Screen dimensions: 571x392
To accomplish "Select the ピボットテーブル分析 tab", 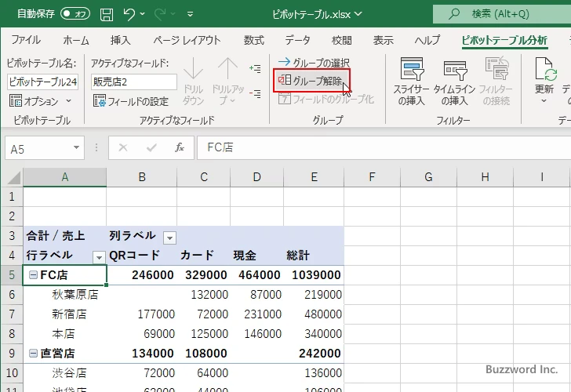I will (504, 40).
